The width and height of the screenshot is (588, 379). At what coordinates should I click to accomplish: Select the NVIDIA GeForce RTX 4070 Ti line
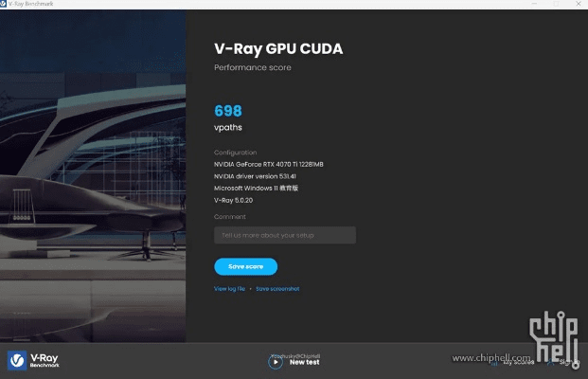(269, 164)
